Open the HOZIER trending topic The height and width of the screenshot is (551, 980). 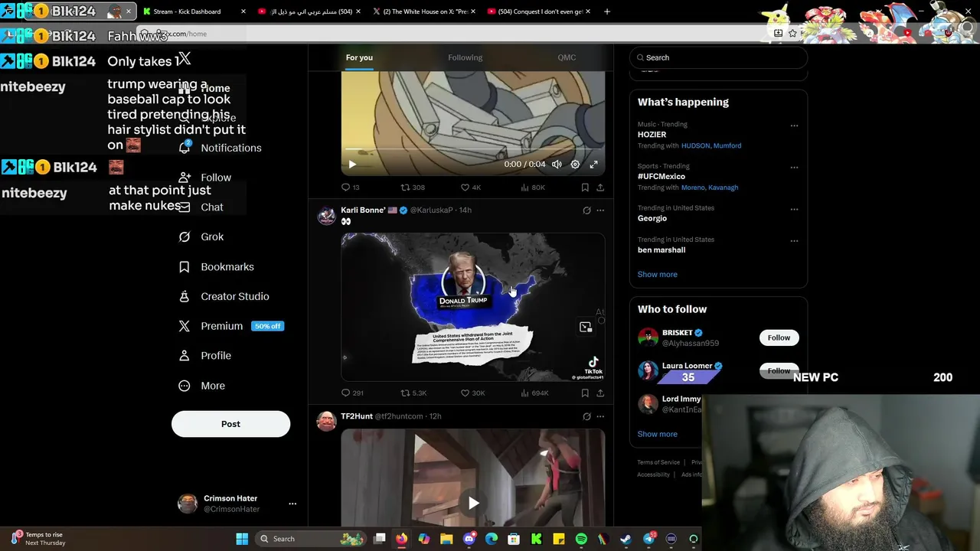pyautogui.click(x=652, y=135)
